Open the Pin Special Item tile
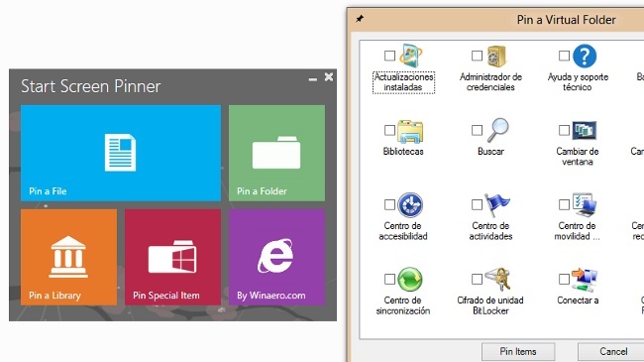644x362 pixels. pos(173,257)
